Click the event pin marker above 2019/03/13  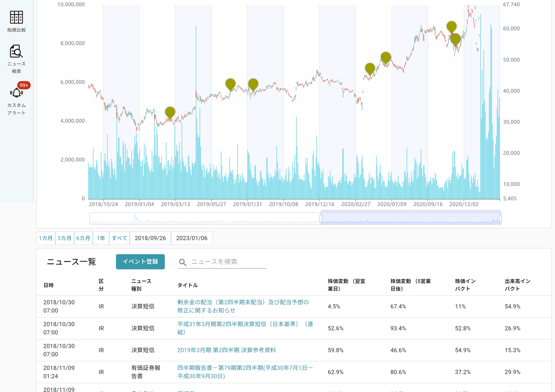(170, 112)
